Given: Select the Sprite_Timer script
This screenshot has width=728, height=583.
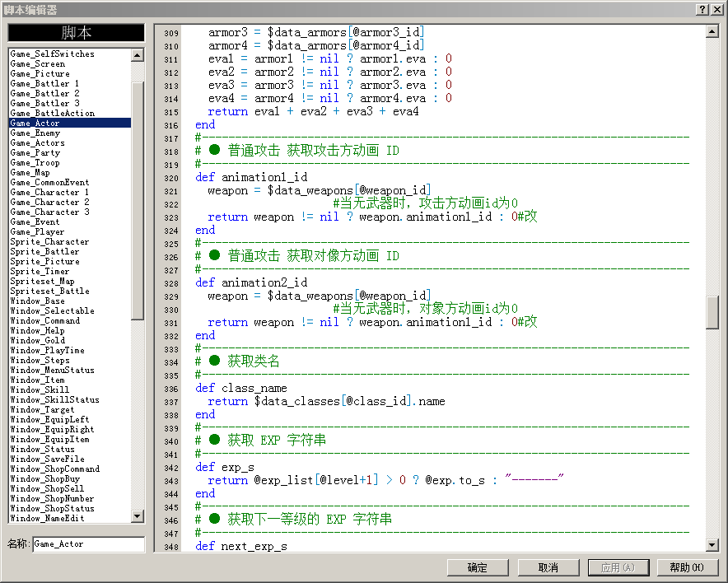Looking at the screenshot, I should tap(70, 271).
